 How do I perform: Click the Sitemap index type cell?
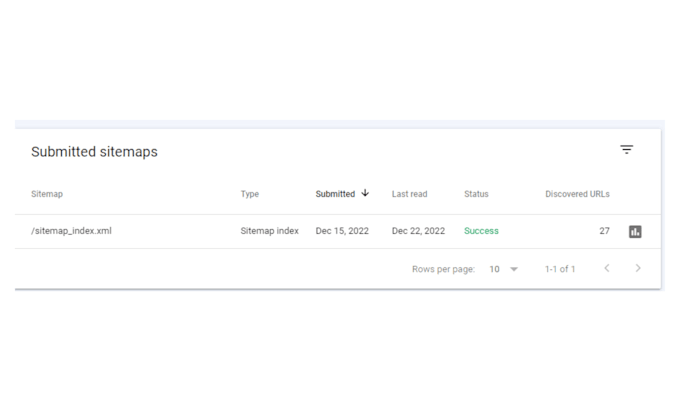(x=270, y=231)
